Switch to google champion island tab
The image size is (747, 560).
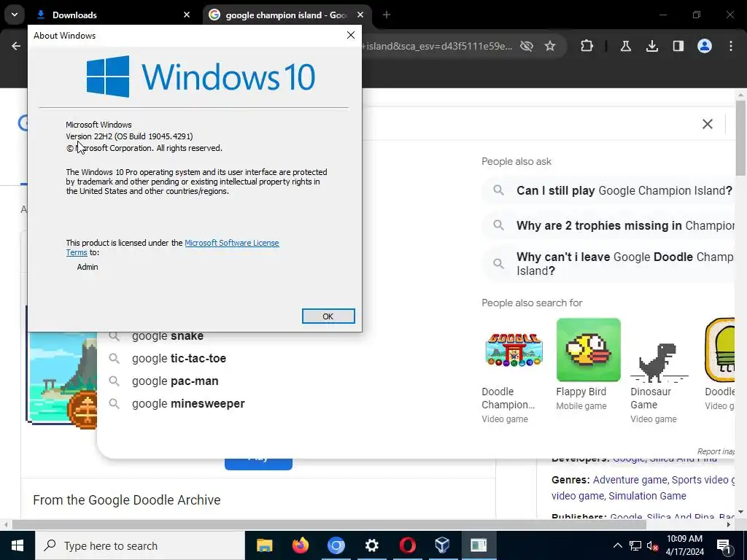click(x=286, y=15)
